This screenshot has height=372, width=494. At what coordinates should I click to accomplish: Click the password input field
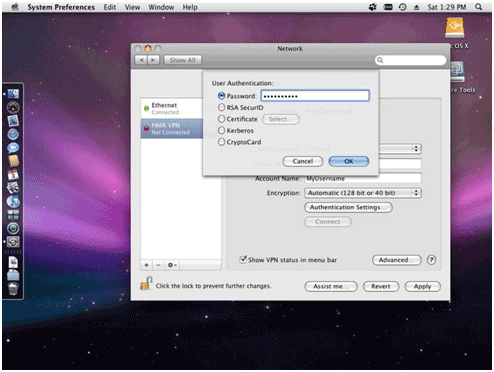(315, 96)
